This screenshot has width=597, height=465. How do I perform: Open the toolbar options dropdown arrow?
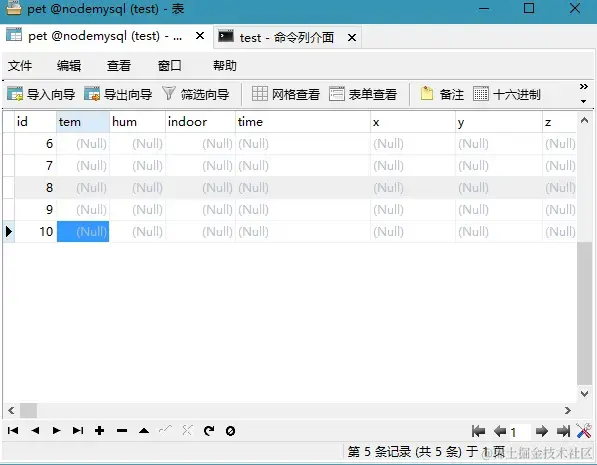click(x=583, y=101)
